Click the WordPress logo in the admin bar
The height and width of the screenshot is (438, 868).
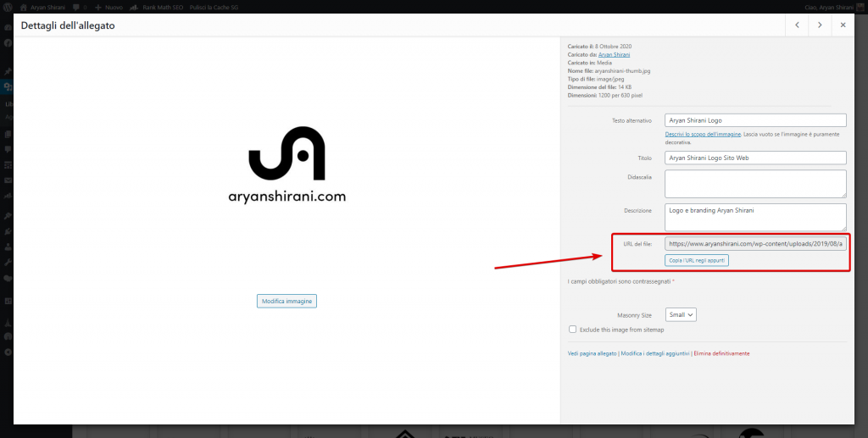[8, 8]
